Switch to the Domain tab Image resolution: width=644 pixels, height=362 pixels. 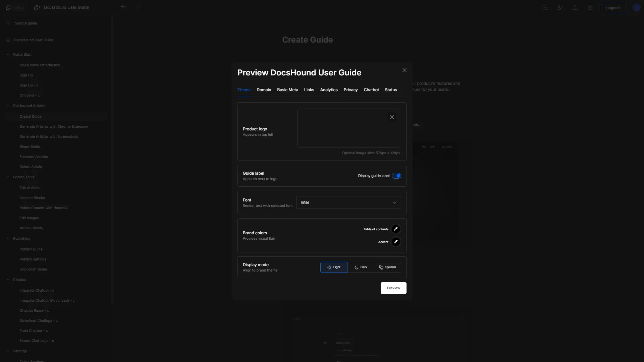pyautogui.click(x=264, y=90)
